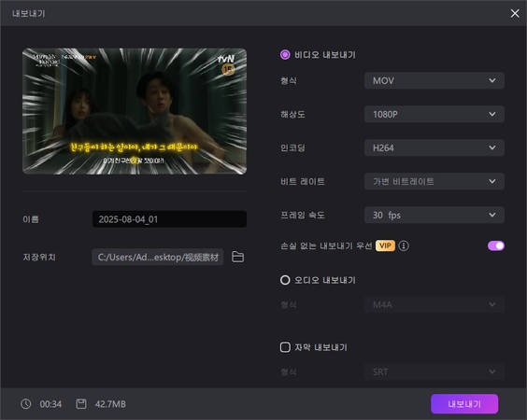Open the 가변 비트레이트 bitrate dropdown
This screenshot has height=420, width=527.
pos(434,181)
